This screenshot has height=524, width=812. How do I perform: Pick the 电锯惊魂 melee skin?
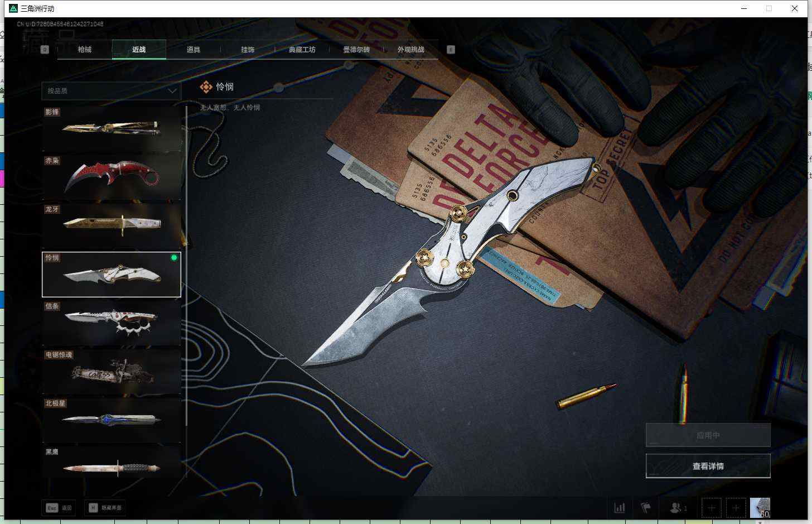click(112, 371)
